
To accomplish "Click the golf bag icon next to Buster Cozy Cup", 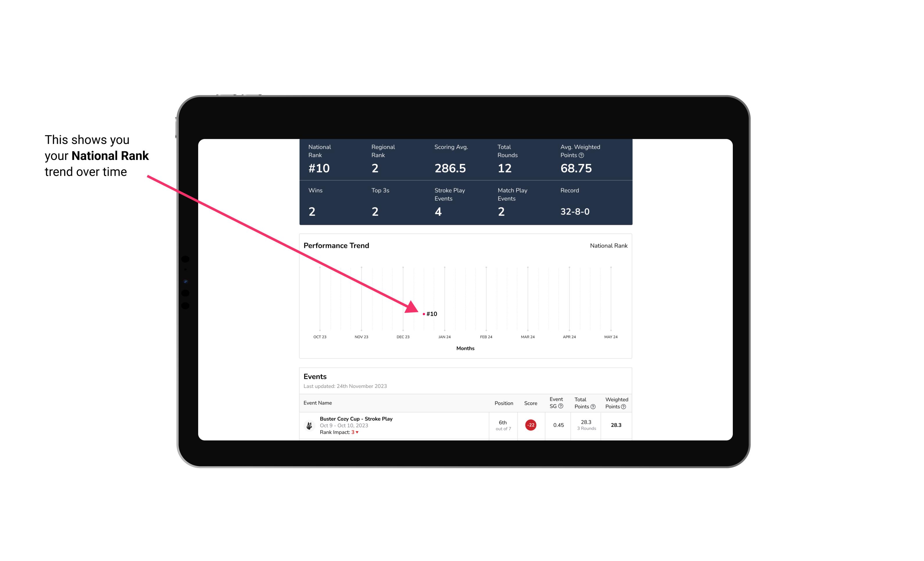I will click(309, 425).
